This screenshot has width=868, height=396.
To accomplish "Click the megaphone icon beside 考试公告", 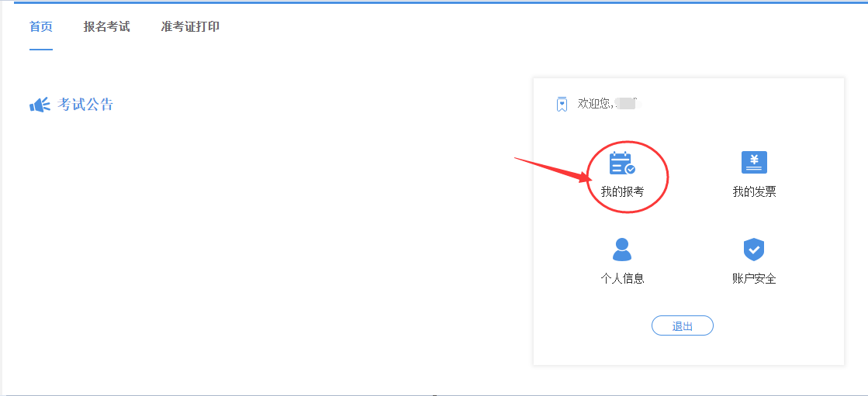I will [x=40, y=105].
